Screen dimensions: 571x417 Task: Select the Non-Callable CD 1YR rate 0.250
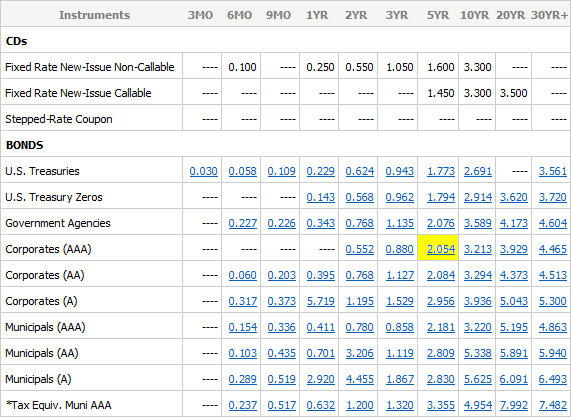[320, 67]
